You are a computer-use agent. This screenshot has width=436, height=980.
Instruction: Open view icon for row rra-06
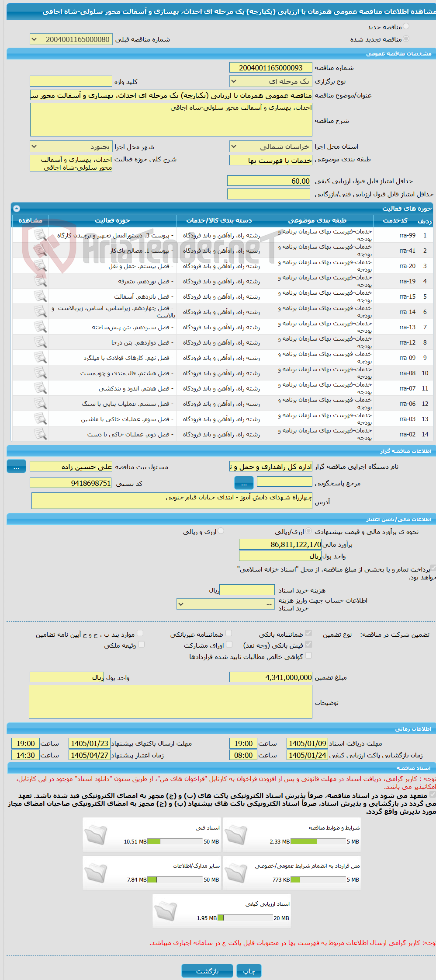coord(40,404)
